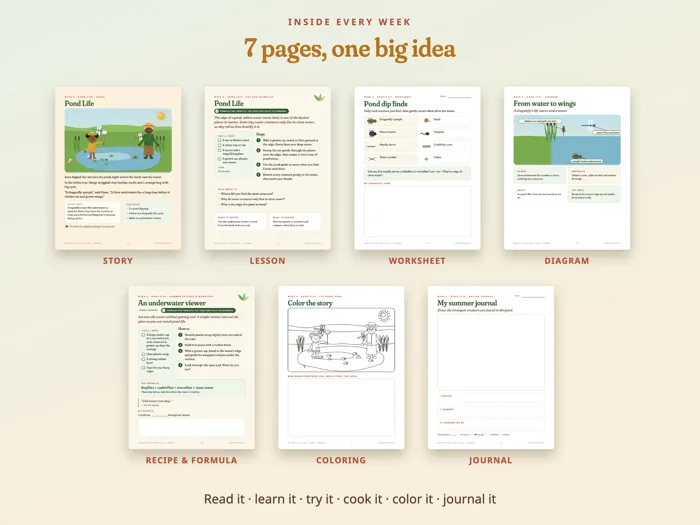The height and width of the screenshot is (525, 700).
Task: Click green badge under An underwater viewer title
Action: pyautogui.click(x=198, y=310)
